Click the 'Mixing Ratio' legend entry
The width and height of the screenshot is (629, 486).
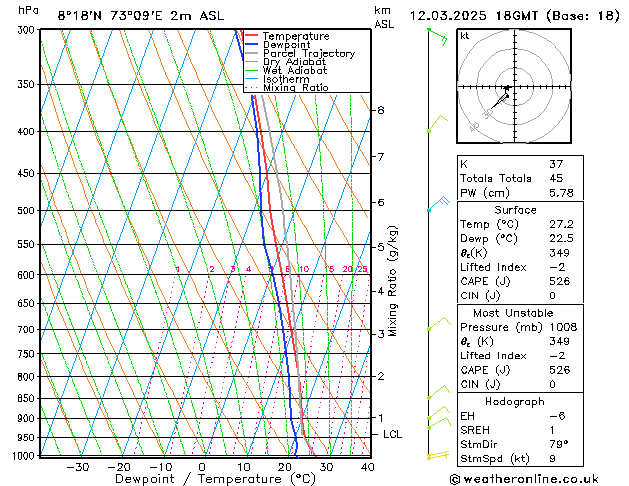[286, 87]
